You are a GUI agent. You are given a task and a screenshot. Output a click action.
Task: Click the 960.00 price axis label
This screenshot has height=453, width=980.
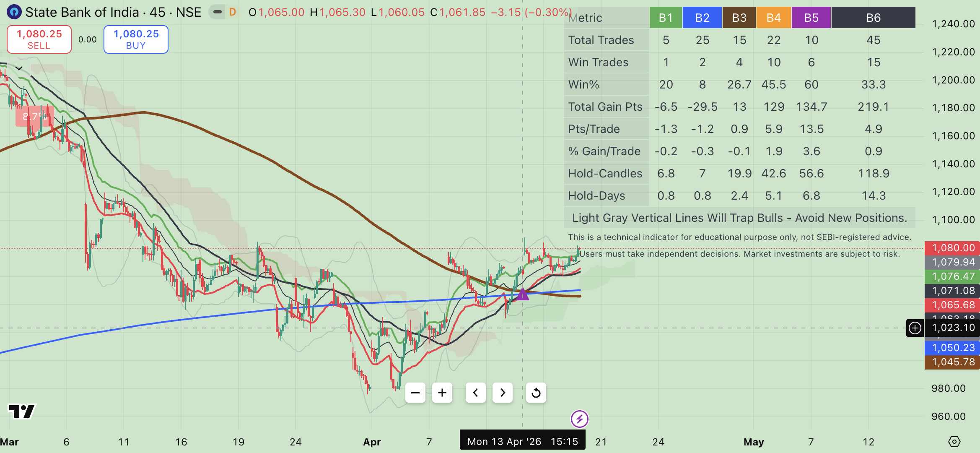pos(949,417)
